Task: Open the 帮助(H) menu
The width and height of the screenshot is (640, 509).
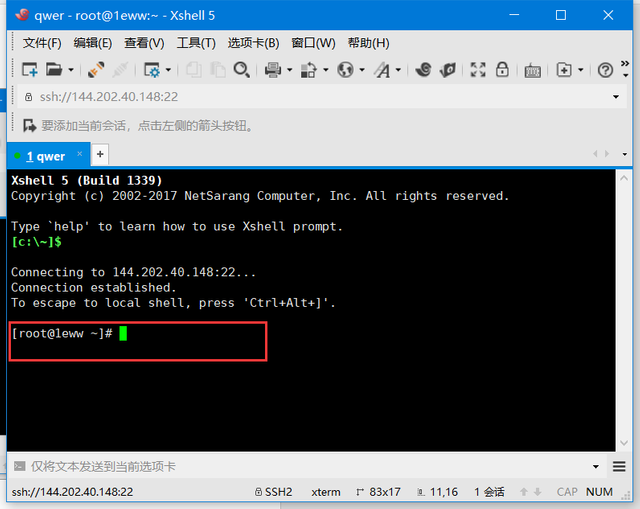Action: (x=369, y=43)
